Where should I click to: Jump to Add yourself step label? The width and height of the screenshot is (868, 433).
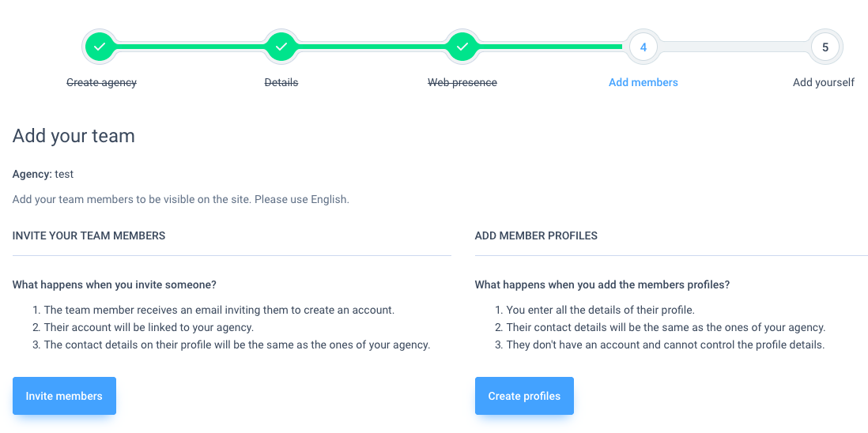coord(824,82)
